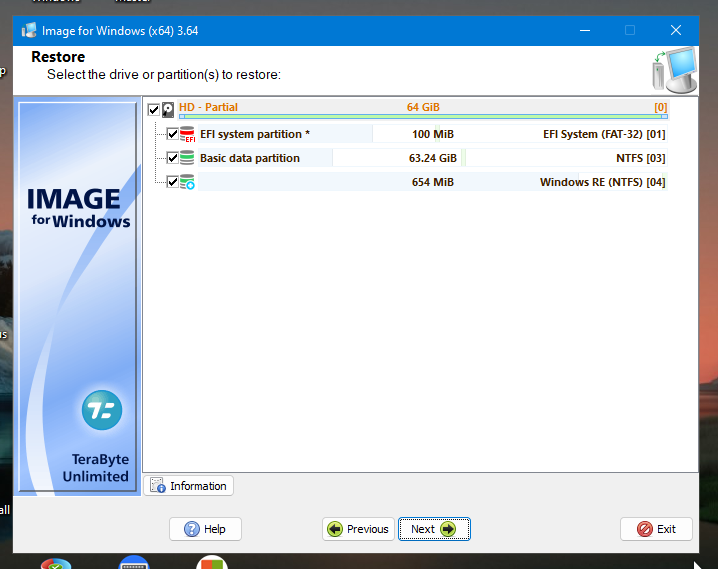Screen dimensions: 718x569
Task: Click the NTFS [03] file system text
Action: pos(641,158)
